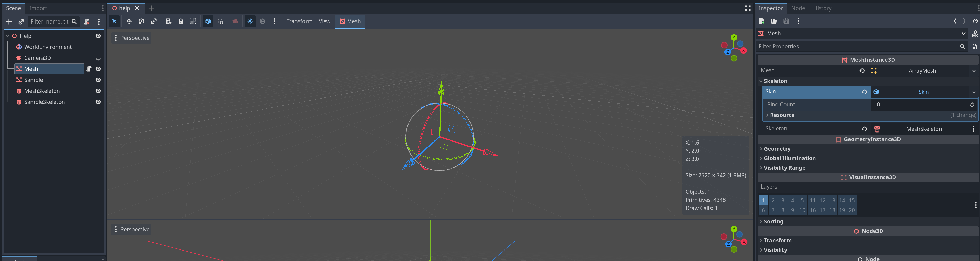Open the Transform menu in the viewport
980x261 pixels.
299,21
